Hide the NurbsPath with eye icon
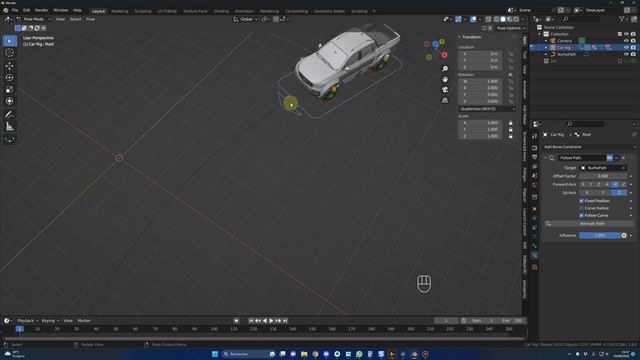Image resolution: width=640 pixels, height=360 pixels. click(x=626, y=54)
